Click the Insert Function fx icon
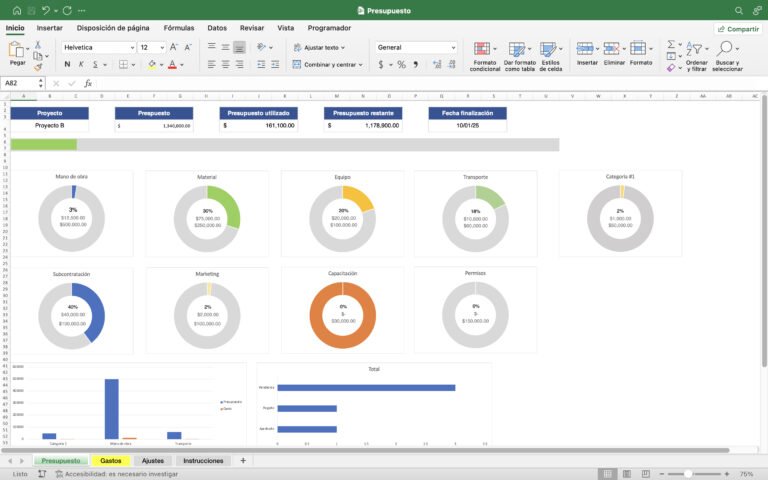 pyautogui.click(x=88, y=84)
